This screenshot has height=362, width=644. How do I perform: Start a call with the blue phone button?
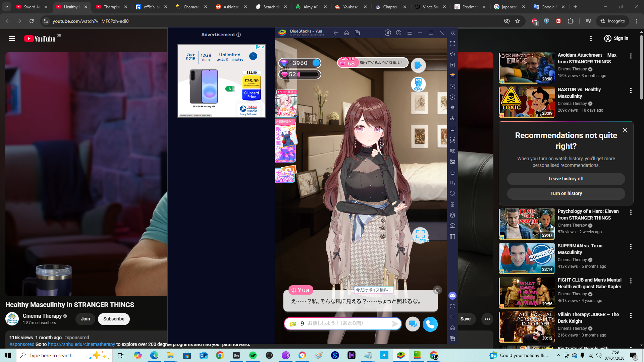point(430,324)
